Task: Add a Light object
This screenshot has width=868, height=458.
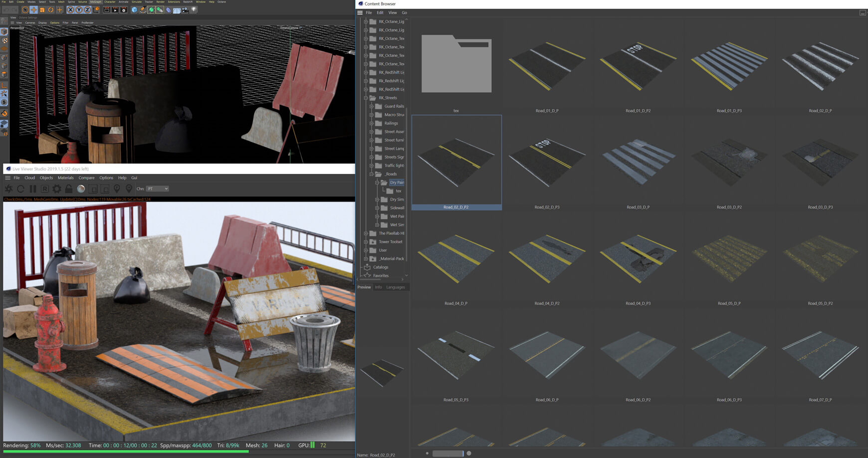Action: pos(194,9)
